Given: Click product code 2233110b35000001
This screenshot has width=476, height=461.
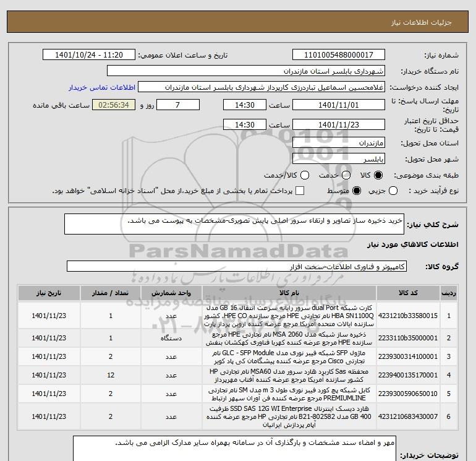Looking at the screenshot, I should (x=408, y=338).
